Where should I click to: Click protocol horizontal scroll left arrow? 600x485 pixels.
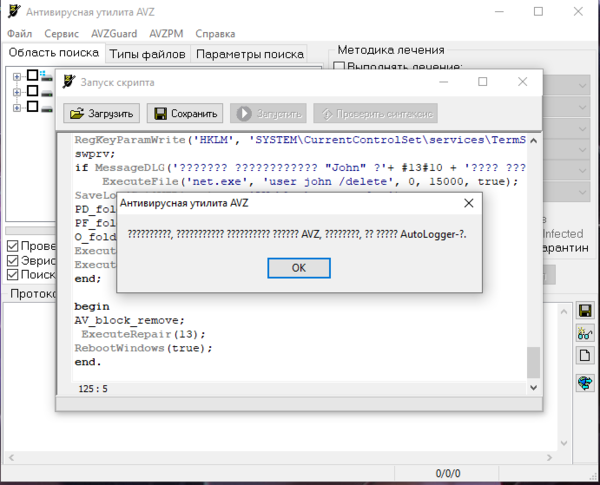point(11,457)
